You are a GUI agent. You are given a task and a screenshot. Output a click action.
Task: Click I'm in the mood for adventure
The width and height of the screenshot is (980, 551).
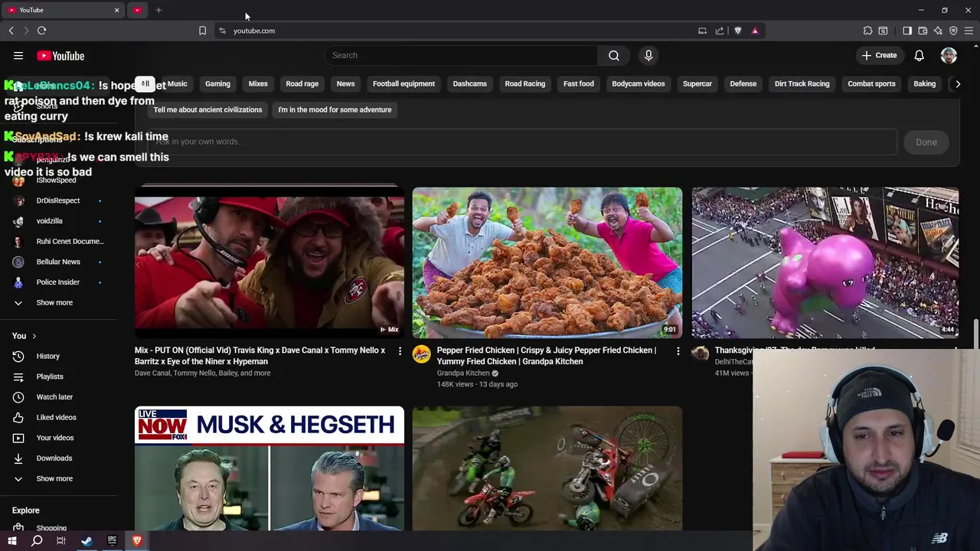point(335,109)
